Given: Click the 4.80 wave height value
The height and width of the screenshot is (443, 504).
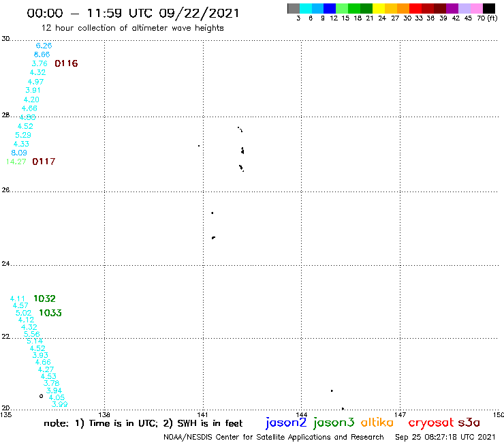Looking at the screenshot, I should tap(27, 117).
